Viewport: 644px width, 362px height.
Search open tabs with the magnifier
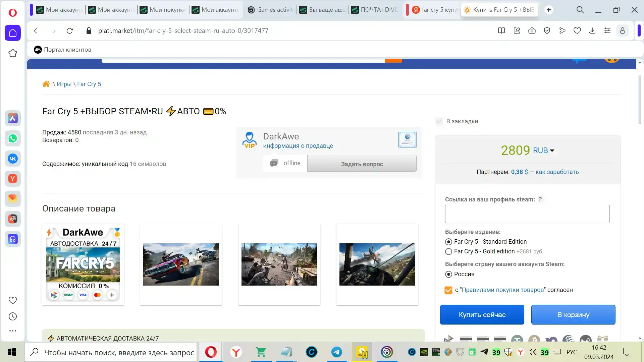coord(580,10)
